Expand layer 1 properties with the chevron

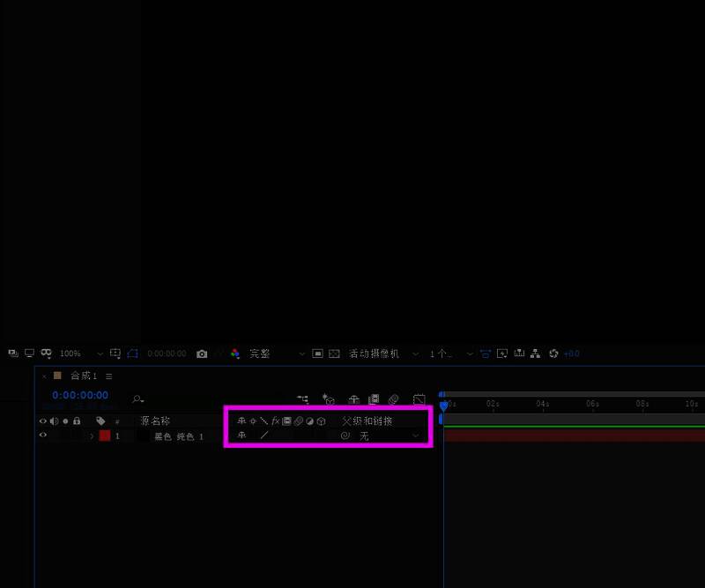click(91, 435)
